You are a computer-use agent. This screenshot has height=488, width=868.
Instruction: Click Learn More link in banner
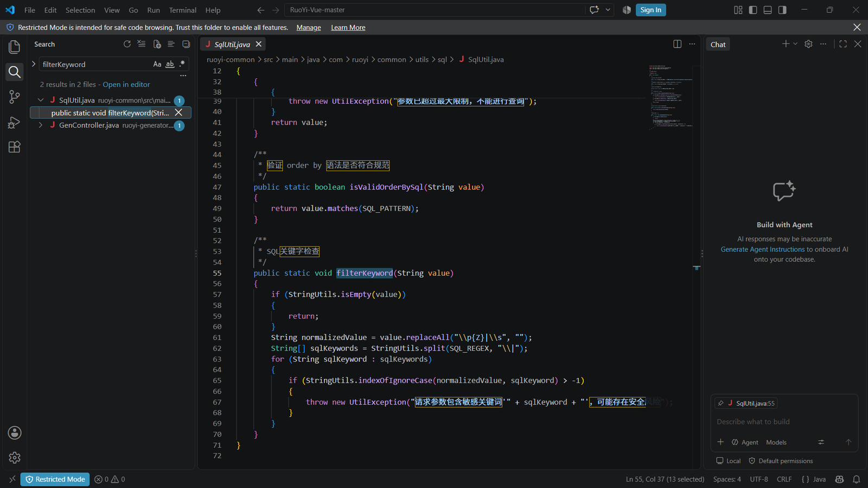(x=348, y=28)
